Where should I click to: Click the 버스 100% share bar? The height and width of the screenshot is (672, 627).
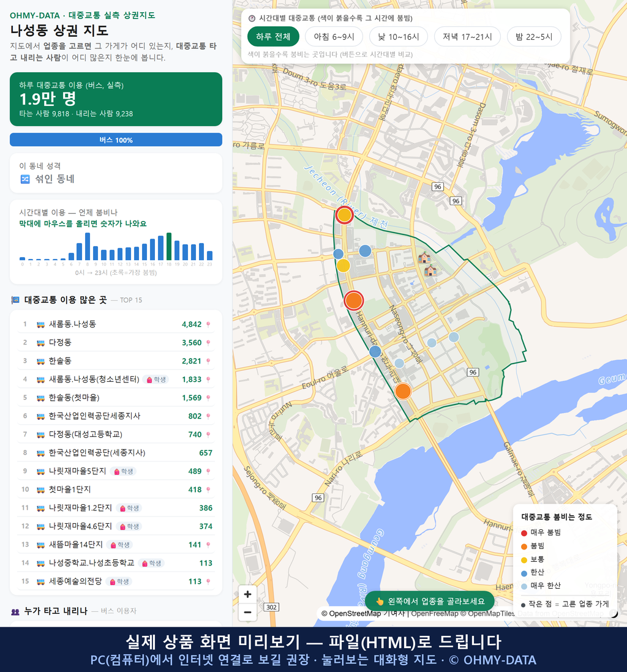116,140
